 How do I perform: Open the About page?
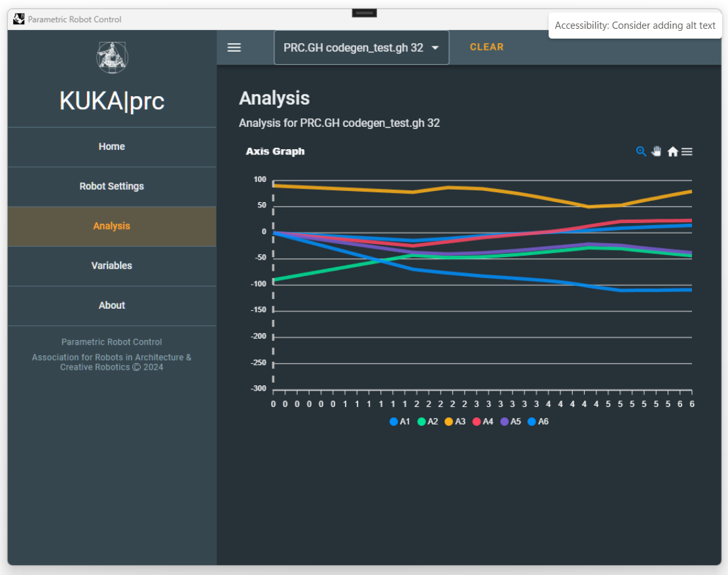[x=112, y=305]
